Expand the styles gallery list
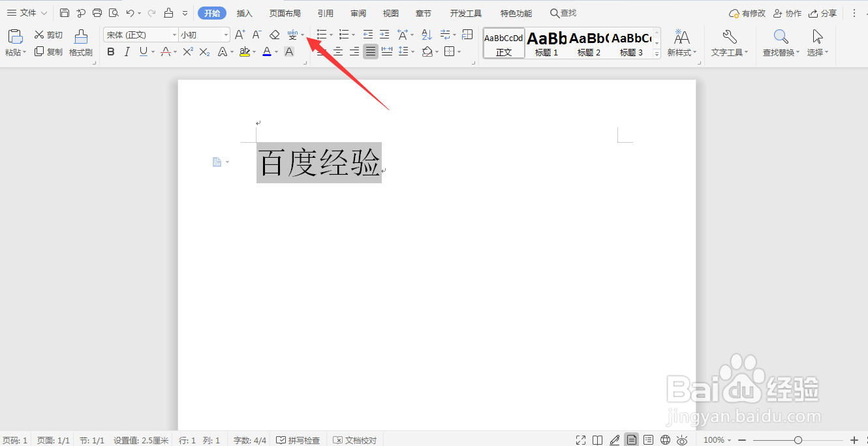Viewport: 868px width, 446px height. coord(657,53)
